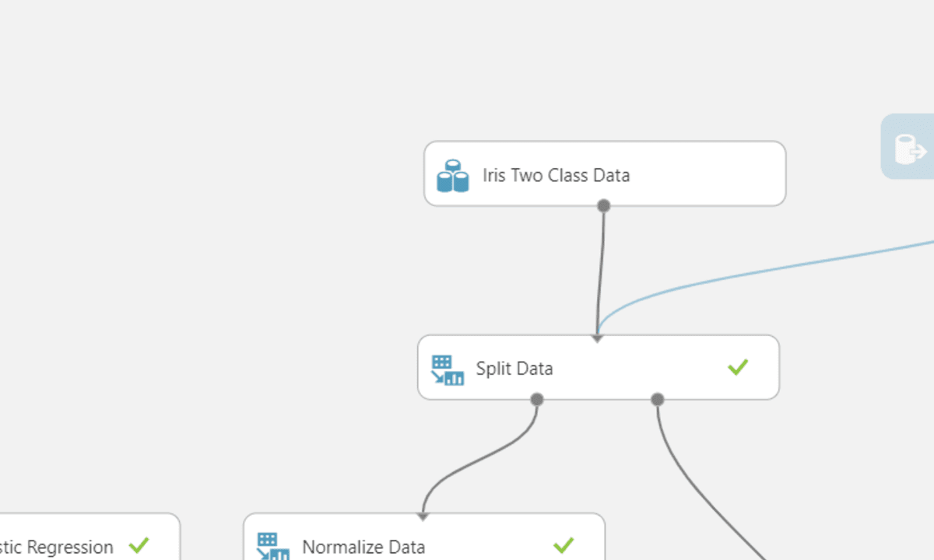
Task: Click the Normalize Data module icon
Action: click(273, 547)
